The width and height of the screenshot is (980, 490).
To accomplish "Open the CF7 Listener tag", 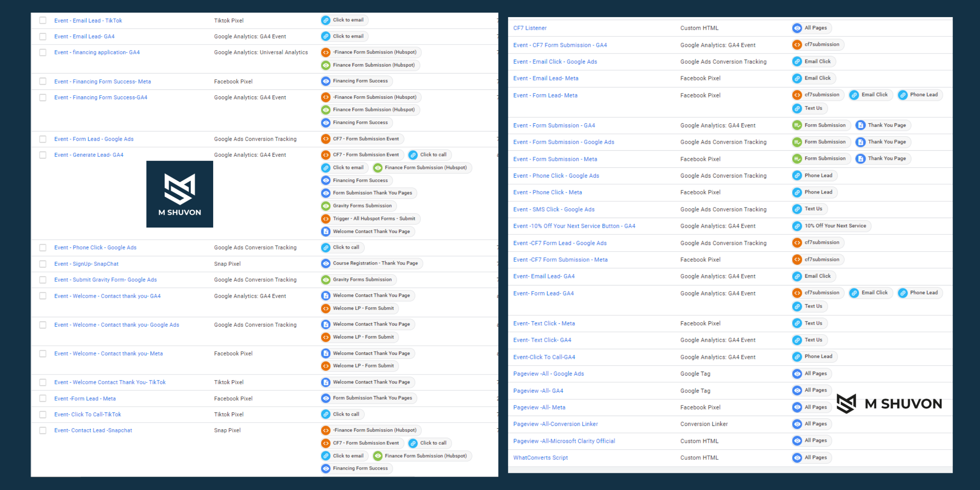I will [x=530, y=28].
